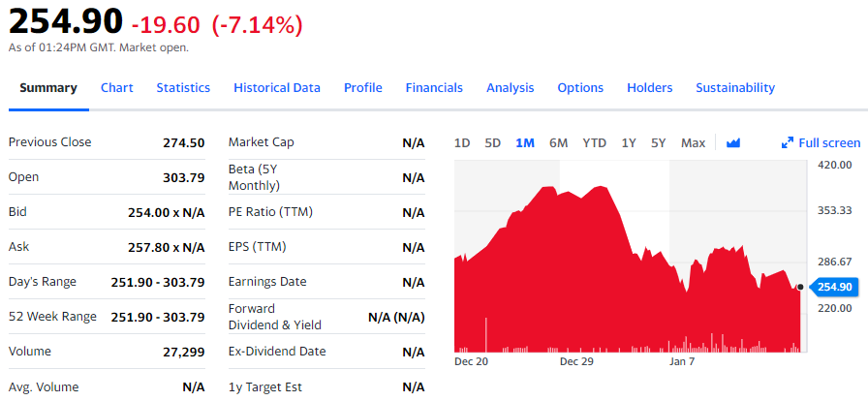Switch to the Chart tab
Image resolution: width=868 pixels, height=401 pixels.
coord(116,87)
